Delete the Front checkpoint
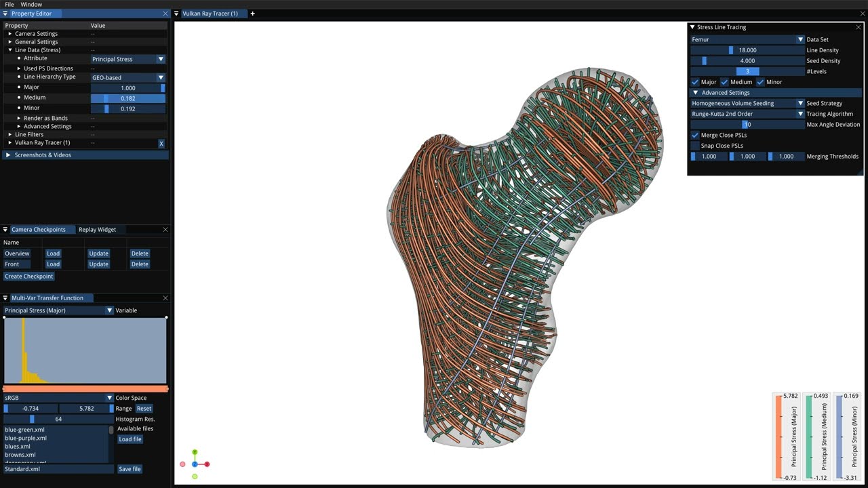868x488 pixels. pyautogui.click(x=140, y=264)
